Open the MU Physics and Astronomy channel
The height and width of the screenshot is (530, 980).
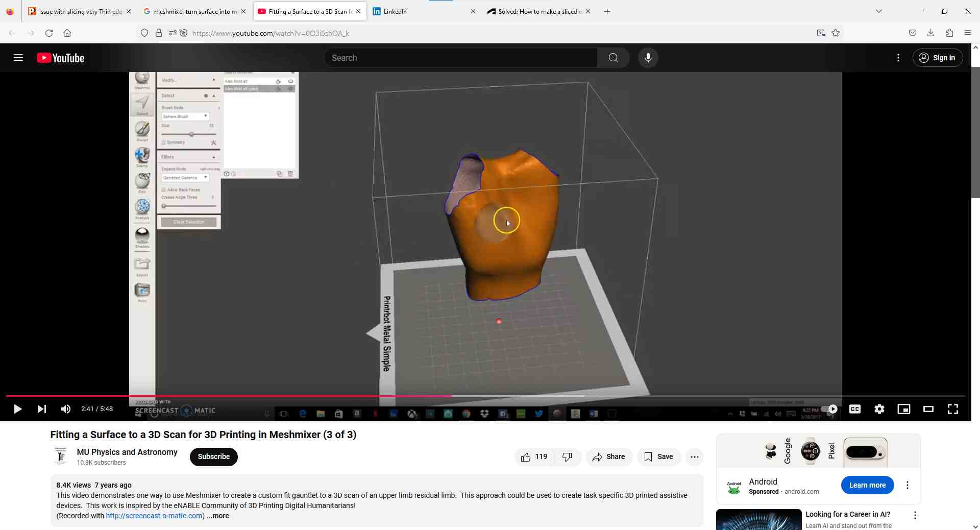[127, 452]
